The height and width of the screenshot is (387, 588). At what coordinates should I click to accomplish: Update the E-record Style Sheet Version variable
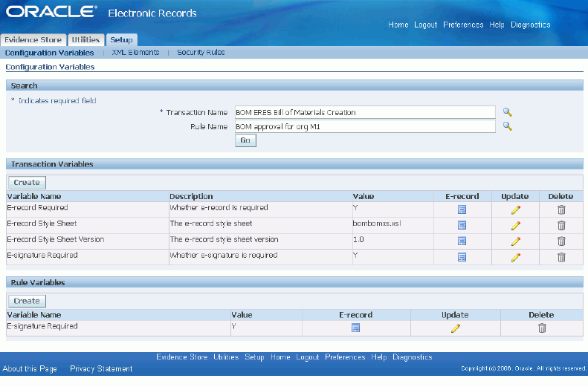[x=516, y=241]
